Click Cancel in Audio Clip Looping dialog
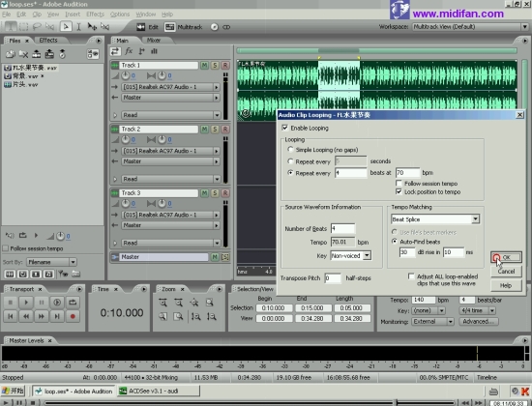The width and height of the screenshot is (532, 406). (506, 272)
